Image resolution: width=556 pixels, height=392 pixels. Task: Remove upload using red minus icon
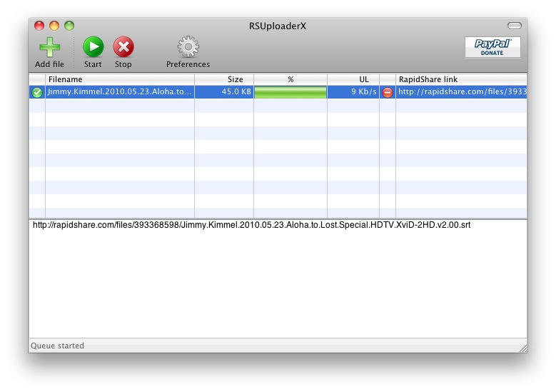point(388,92)
